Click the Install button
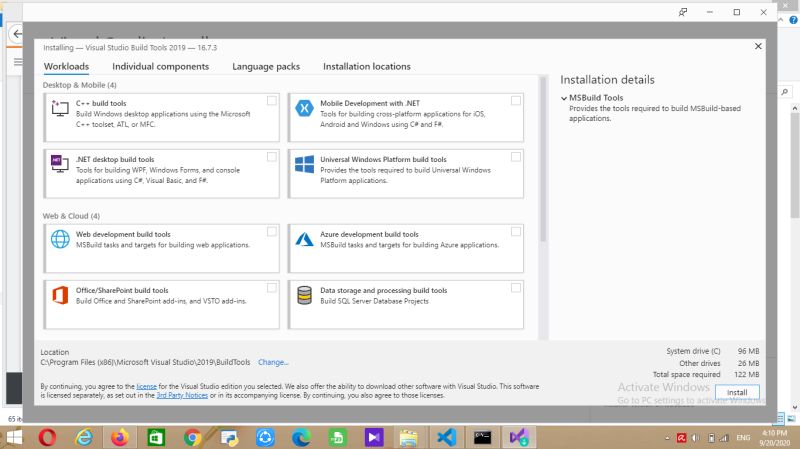 coord(737,392)
